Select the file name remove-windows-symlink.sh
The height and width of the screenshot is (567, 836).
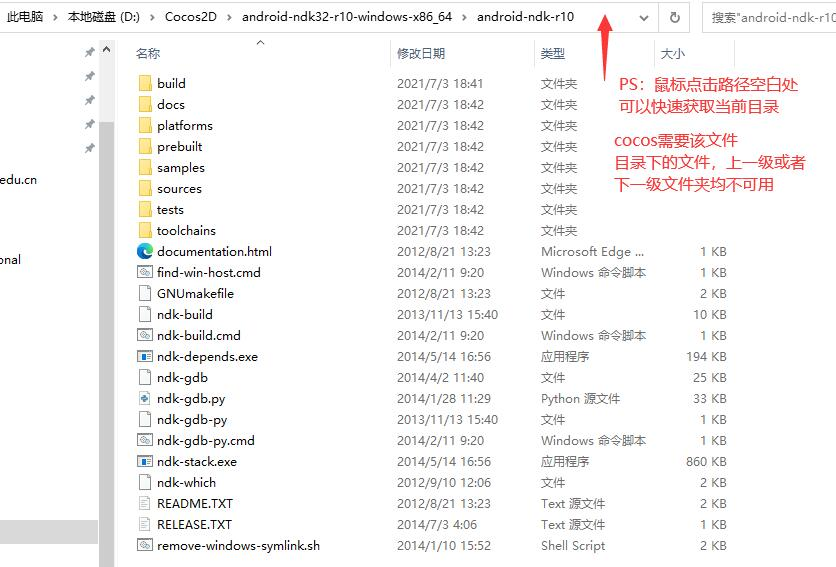(x=238, y=546)
